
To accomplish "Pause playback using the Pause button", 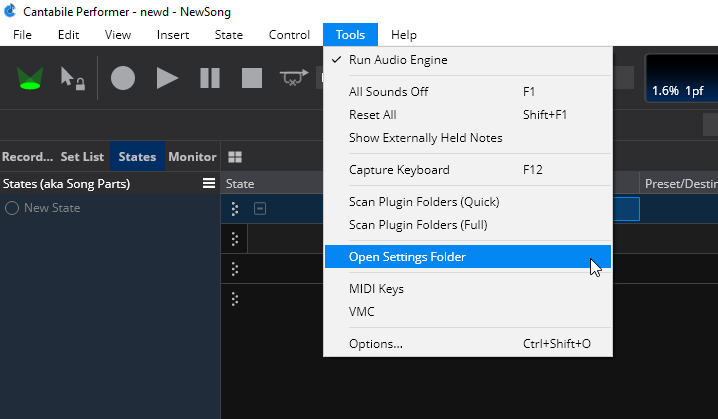I will pyautogui.click(x=210, y=78).
